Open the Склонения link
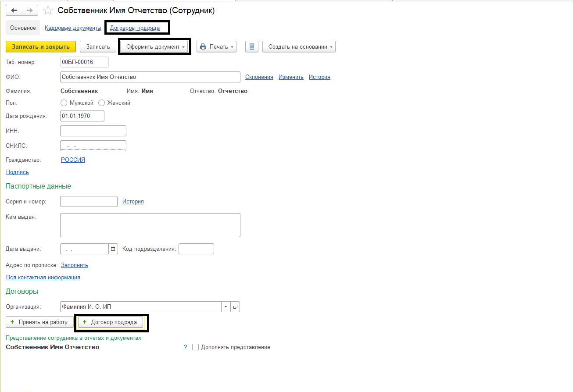This screenshot has width=573, height=392. click(x=259, y=77)
